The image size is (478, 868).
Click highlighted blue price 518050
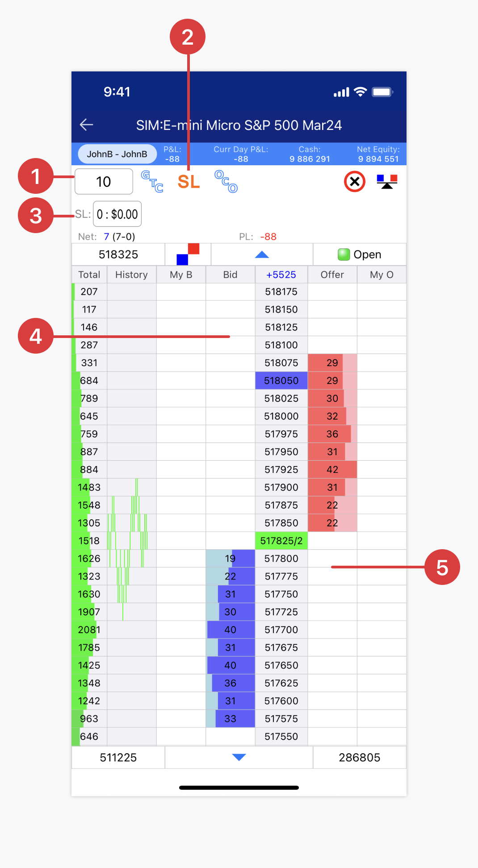pos(281,380)
